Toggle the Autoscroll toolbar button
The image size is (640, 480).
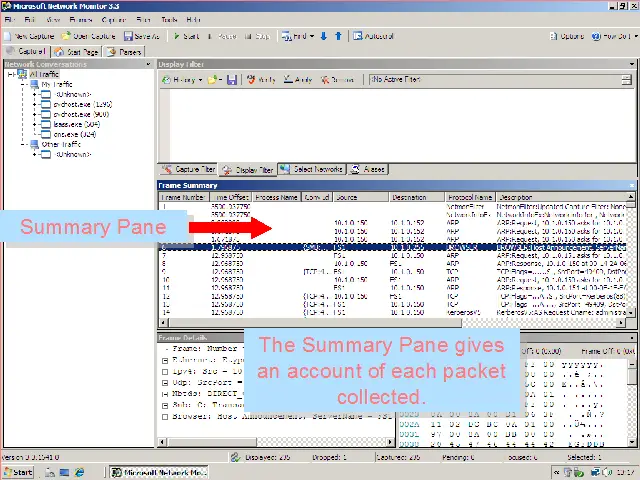(373, 36)
